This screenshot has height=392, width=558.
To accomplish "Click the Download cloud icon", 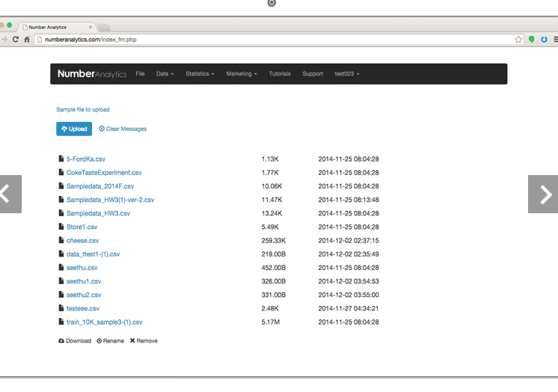I will click(61, 340).
